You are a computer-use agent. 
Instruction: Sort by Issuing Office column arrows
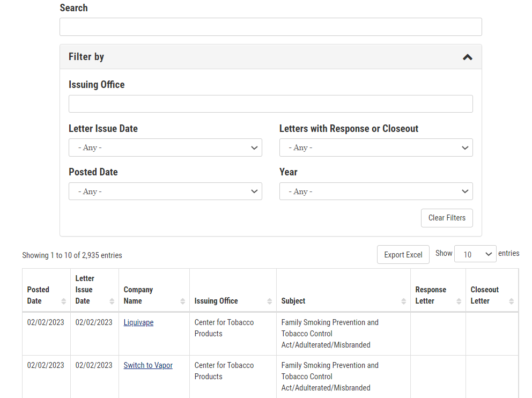[x=269, y=301]
